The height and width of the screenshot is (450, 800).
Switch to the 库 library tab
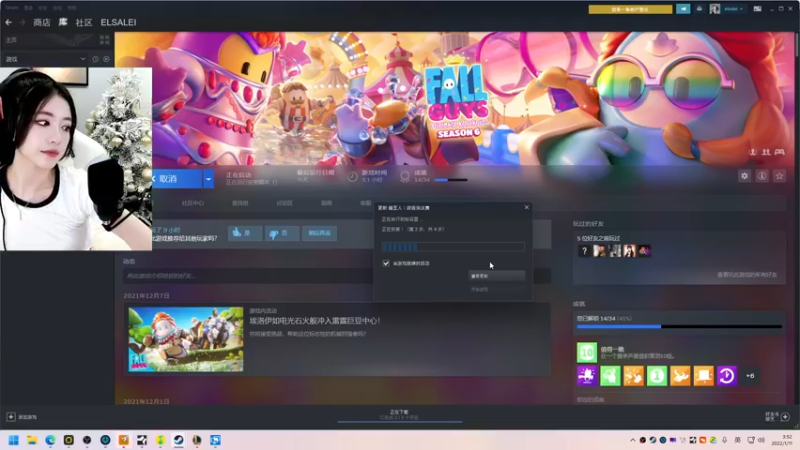(63, 22)
